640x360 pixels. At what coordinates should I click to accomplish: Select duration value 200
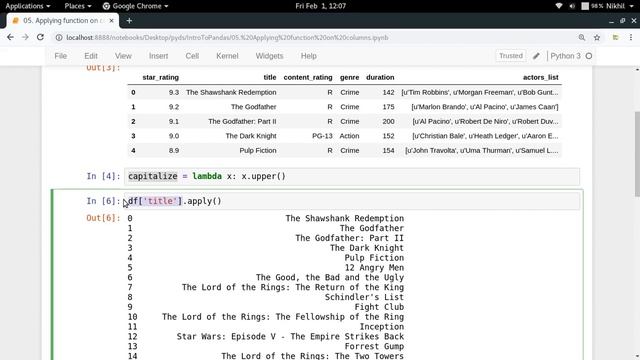coord(388,121)
